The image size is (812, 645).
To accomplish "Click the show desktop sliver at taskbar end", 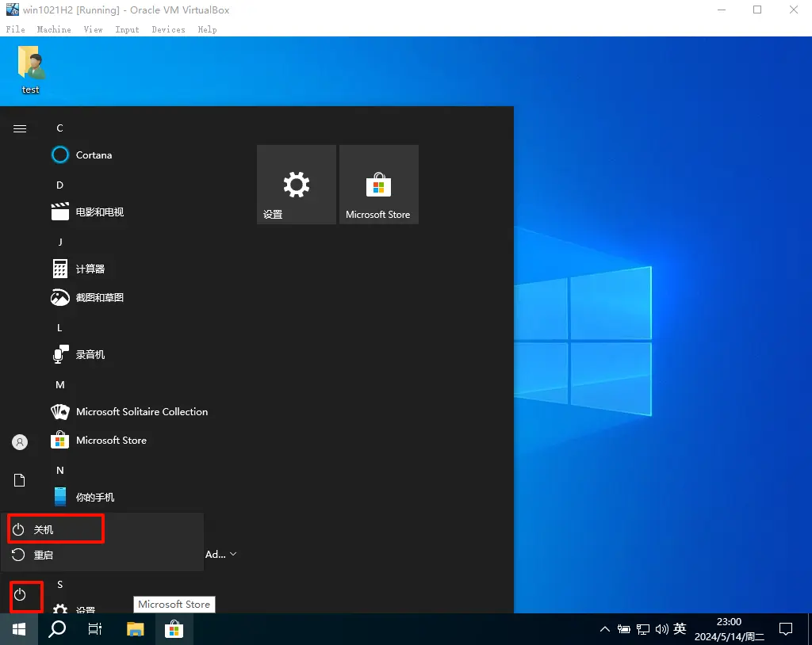I will click(810, 629).
